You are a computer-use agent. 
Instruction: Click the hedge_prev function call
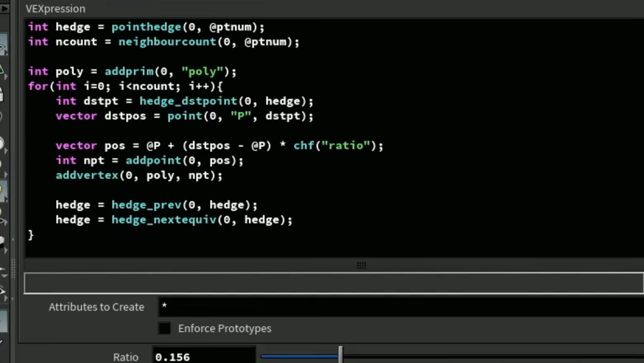(x=146, y=205)
